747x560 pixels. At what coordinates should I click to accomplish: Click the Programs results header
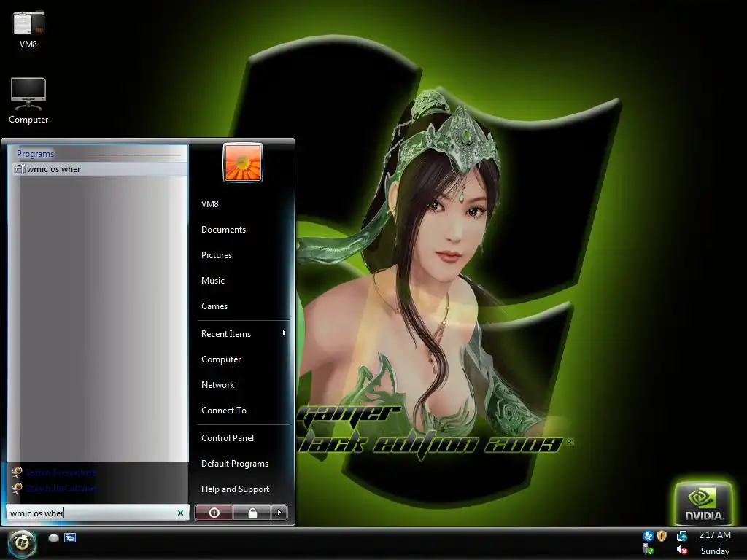coord(35,154)
